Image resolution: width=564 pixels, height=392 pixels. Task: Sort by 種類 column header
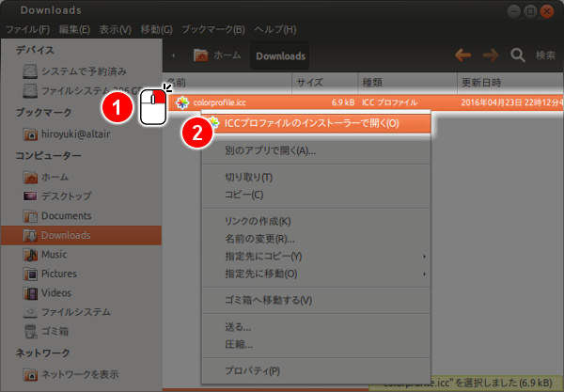point(408,83)
